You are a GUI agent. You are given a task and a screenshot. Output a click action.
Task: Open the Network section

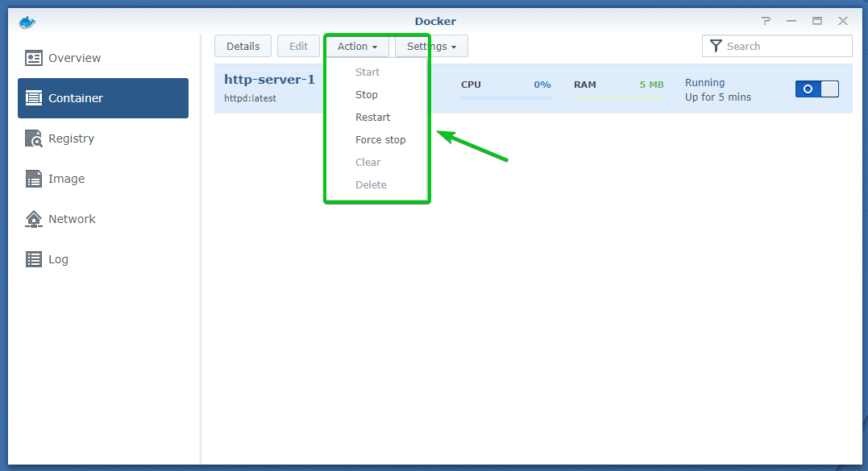[x=103, y=219]
